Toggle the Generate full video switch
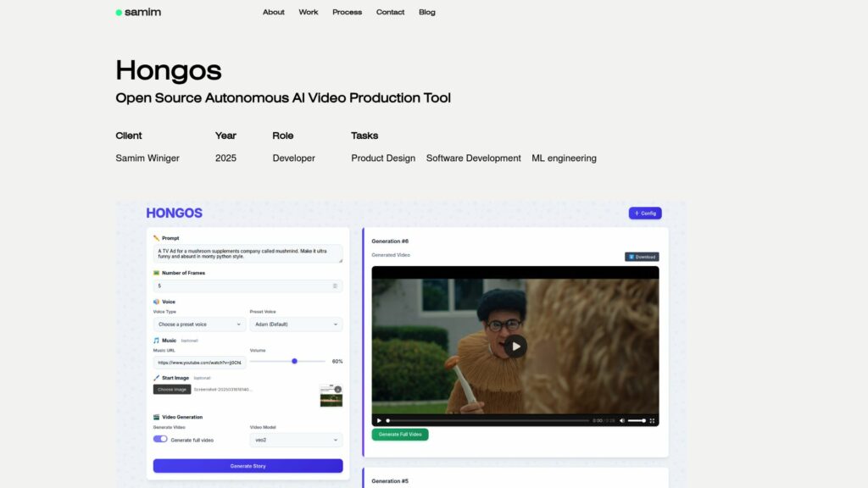The width and height of the screenshot is (868, 488). pos(160,440)
